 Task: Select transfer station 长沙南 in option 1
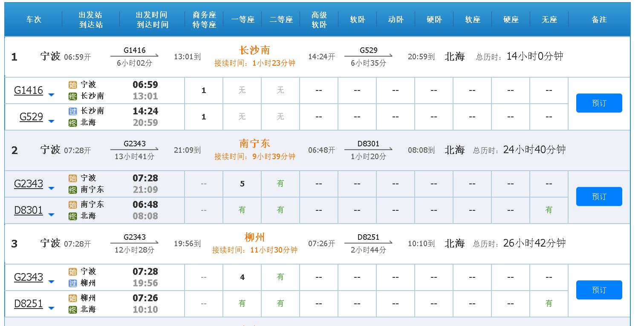254,50
